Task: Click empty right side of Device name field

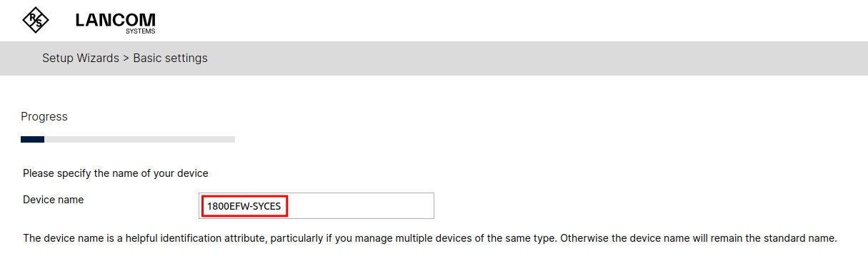Action: coord(361,206)
